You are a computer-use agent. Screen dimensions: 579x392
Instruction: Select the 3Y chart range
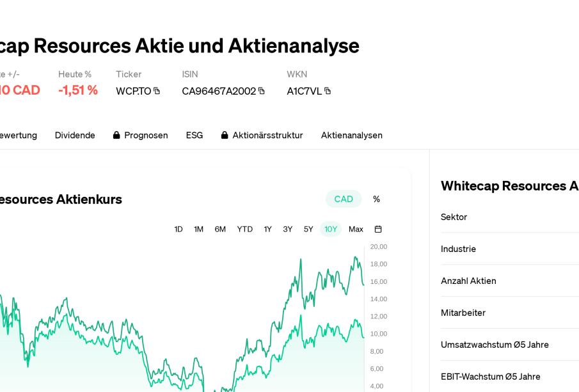point(288,229)
